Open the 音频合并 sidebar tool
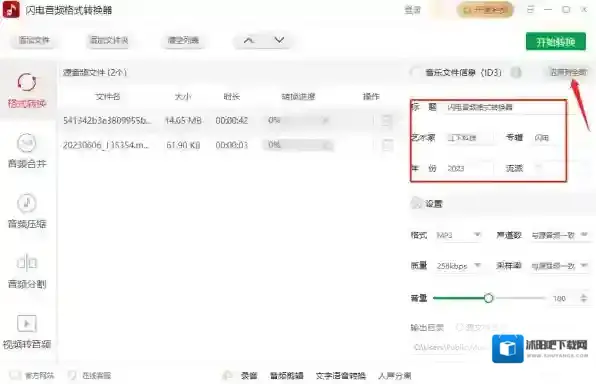596x384 pixels. [27, 151]
